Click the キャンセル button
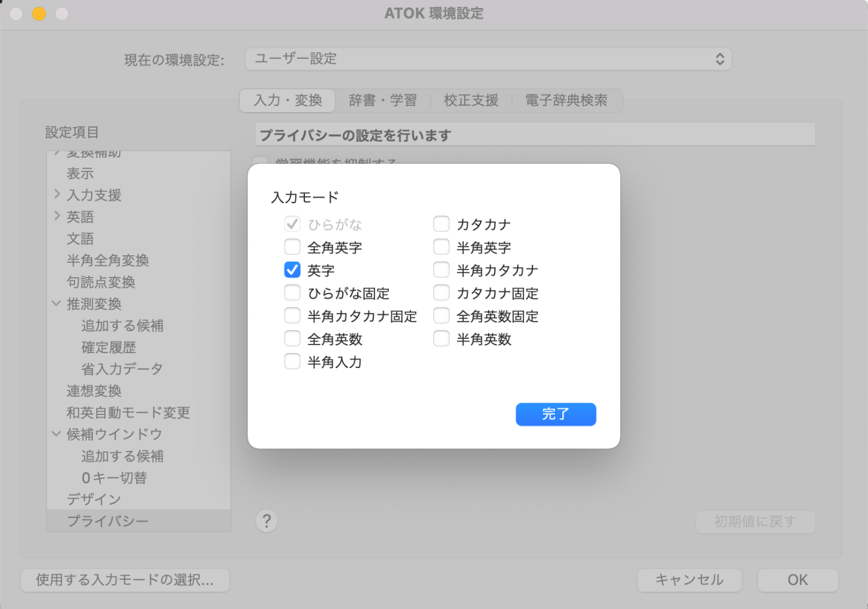 [689, 580]
